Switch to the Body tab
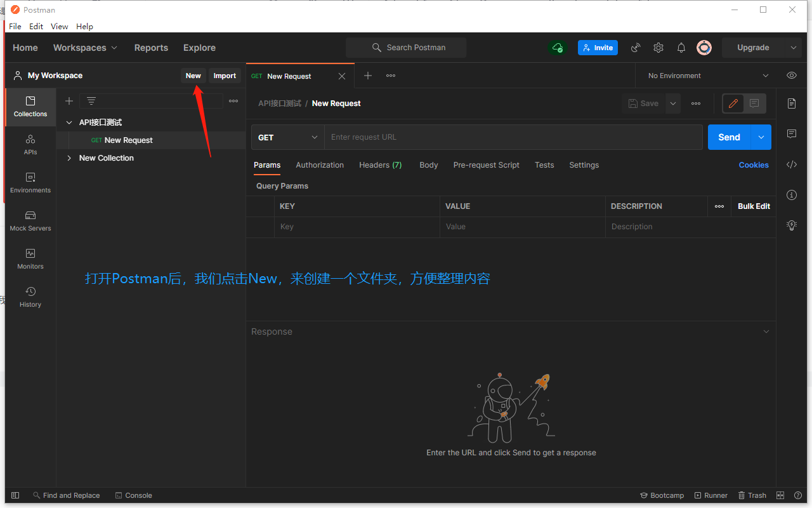The height and width of the screenshot is (508, 812). (429, 165)
